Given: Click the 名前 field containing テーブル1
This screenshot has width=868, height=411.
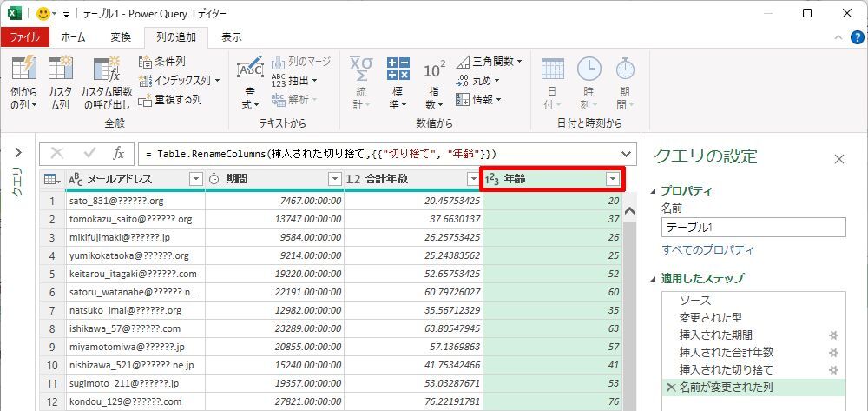Looking at the screenshot, I should (753, 227).
